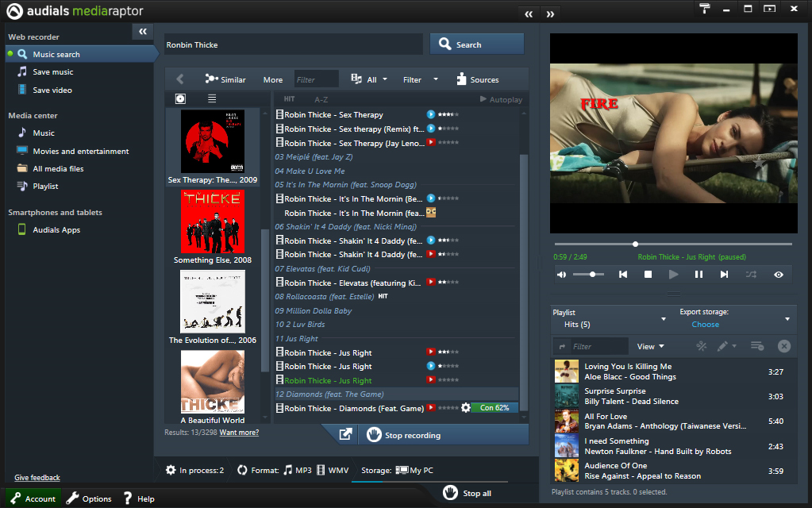Click the skip to previous track button

(x=623, y=275)
